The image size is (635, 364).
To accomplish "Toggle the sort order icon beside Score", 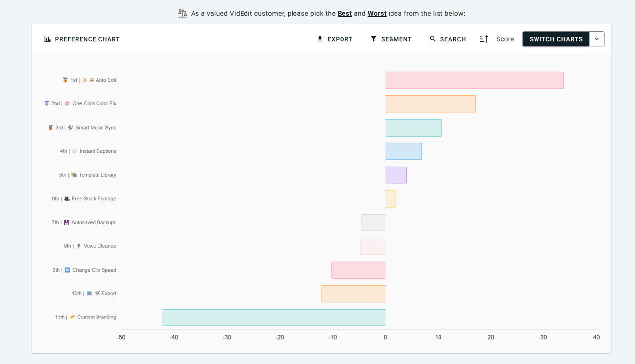I will click(484, 39).
